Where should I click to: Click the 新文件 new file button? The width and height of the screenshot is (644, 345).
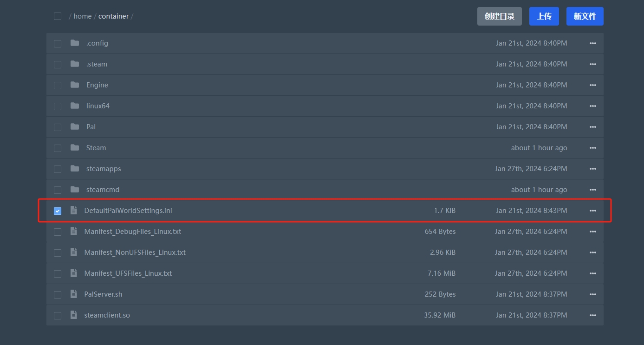click(585, 16)
